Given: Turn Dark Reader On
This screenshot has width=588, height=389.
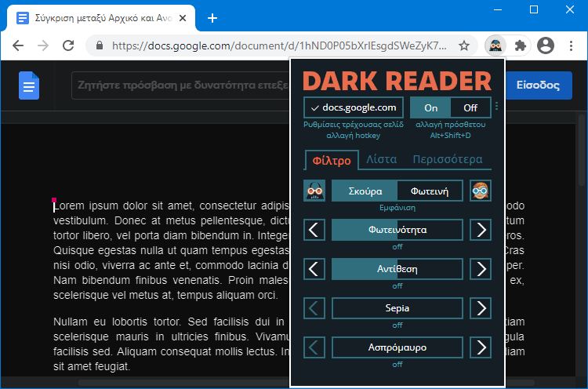Looking at the screenshot, I should pos(430,108).
